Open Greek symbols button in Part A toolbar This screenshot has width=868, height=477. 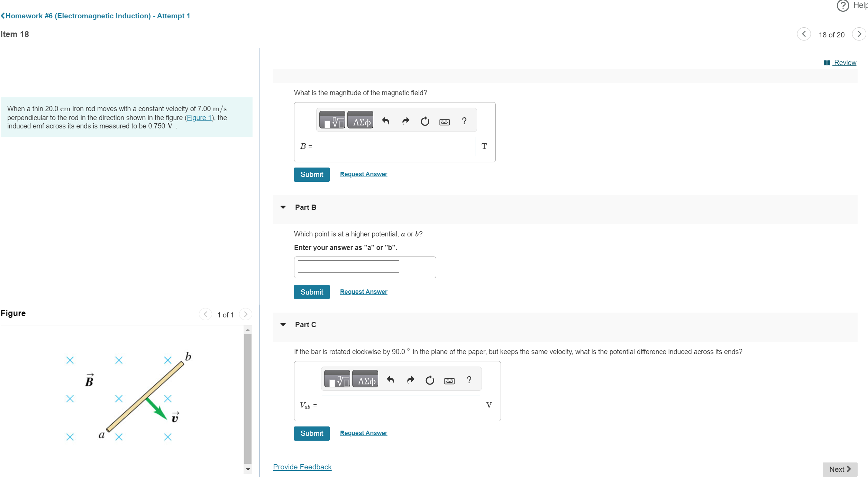pyautogui.click(x=360, y=120)
